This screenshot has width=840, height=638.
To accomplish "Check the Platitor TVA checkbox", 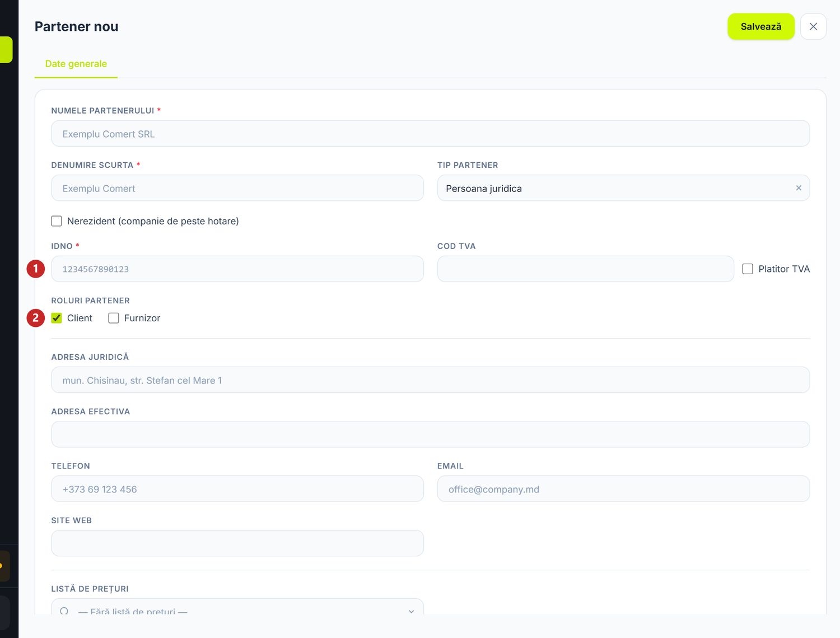I will [748, 269].
